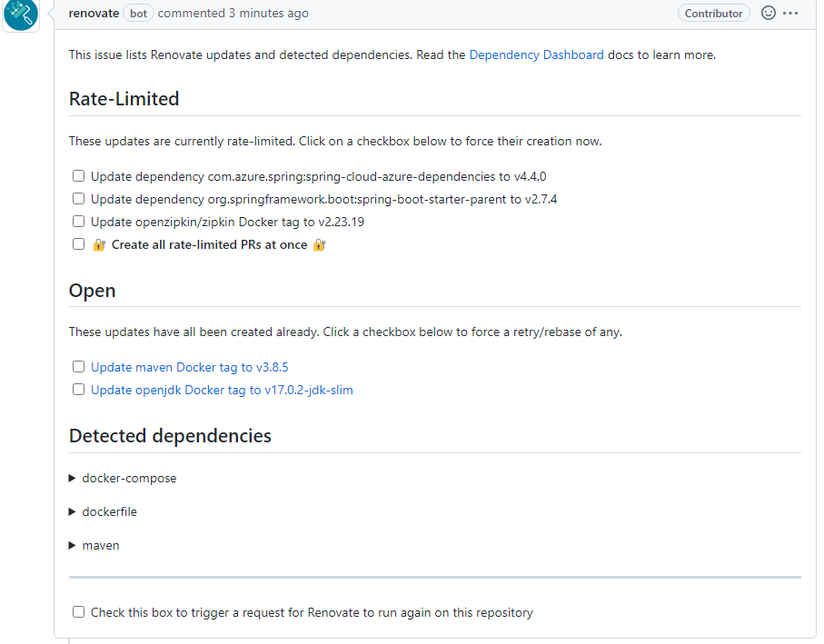Viewport: 824px width, 644px height.
Task: Open the comment options ellipsis menu
Action: 790,13
